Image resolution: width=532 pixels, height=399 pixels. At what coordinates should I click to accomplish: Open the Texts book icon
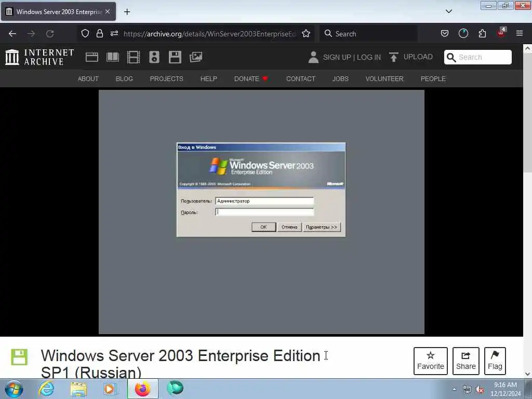113,57
